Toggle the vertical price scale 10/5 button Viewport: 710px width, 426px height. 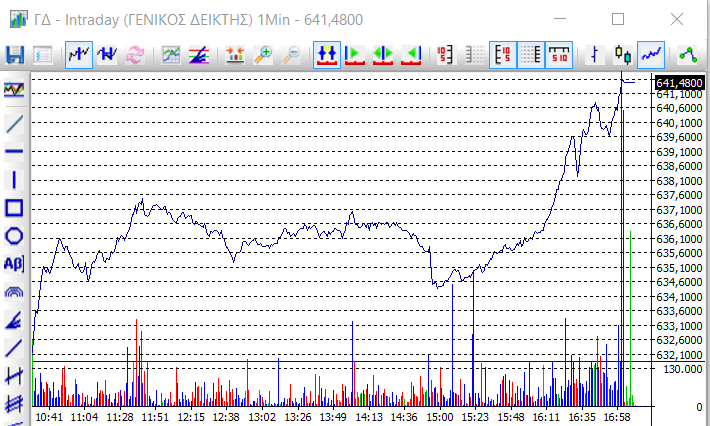[x=503, y=55]
